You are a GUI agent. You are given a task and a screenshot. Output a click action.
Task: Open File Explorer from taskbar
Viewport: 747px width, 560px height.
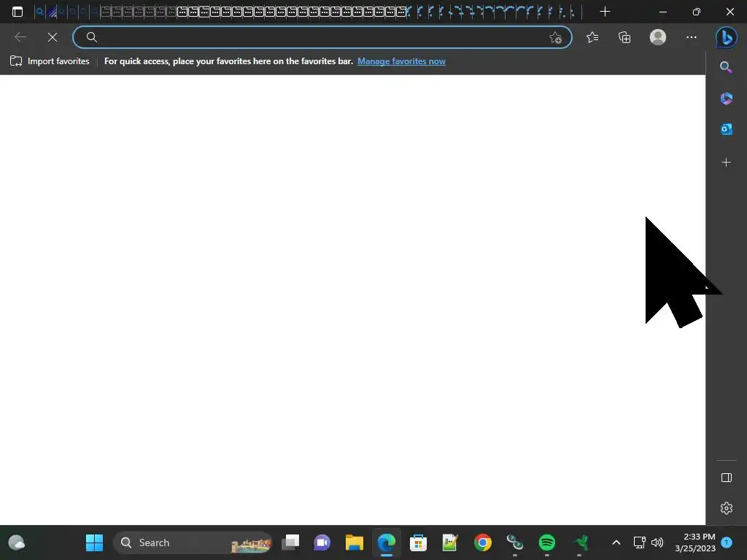tap(354, 542)
